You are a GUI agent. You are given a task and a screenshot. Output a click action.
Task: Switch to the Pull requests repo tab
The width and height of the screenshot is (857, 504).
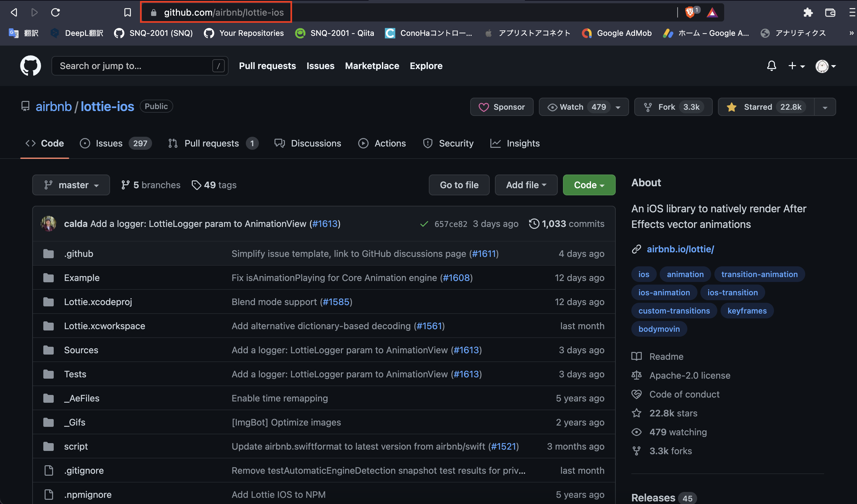click(213, 143)
